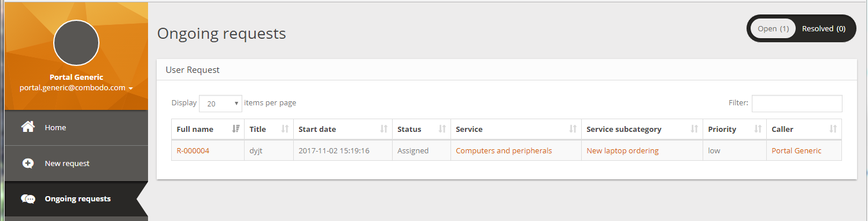868x221 pixels.
Task: Switch to Resolved requests toggle
Action: tap(823, 28)
